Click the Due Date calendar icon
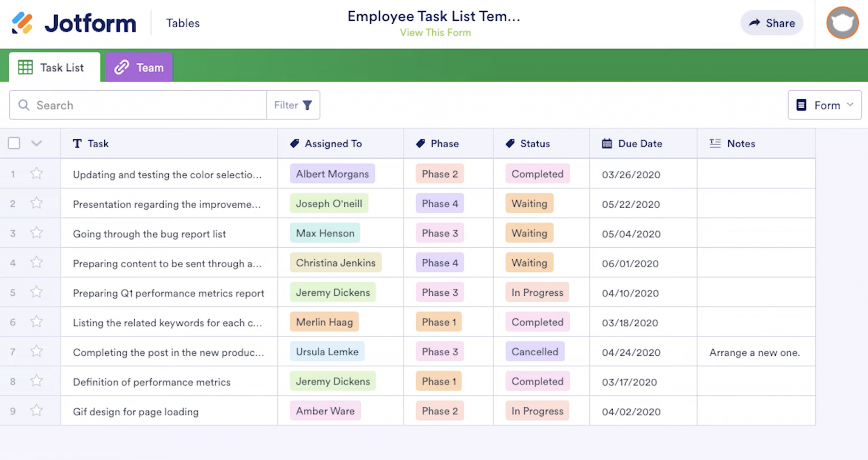The width and height of the screenshot is (868, 460). (607, 144)
